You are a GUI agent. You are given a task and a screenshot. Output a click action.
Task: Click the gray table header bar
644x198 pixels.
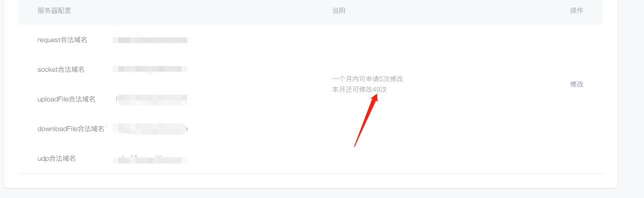pyautogui.click(x=310, y=12)
